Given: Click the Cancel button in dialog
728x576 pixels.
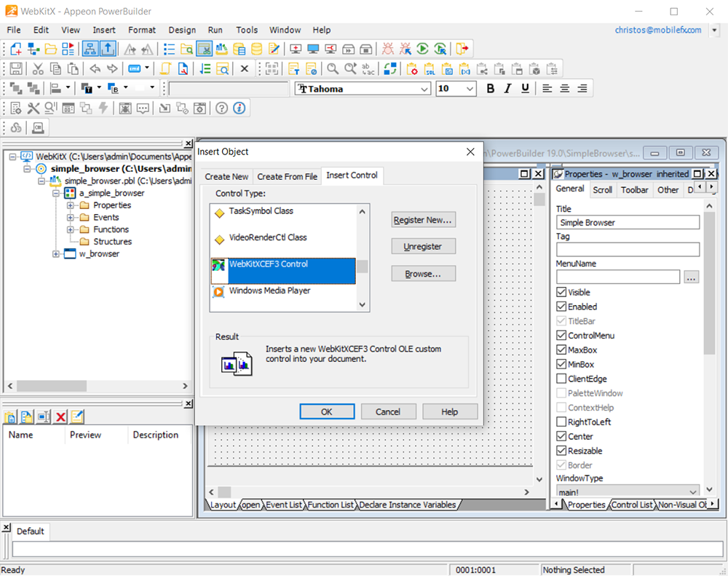Looking at the screenshot, I should click(x=388, y=411).
